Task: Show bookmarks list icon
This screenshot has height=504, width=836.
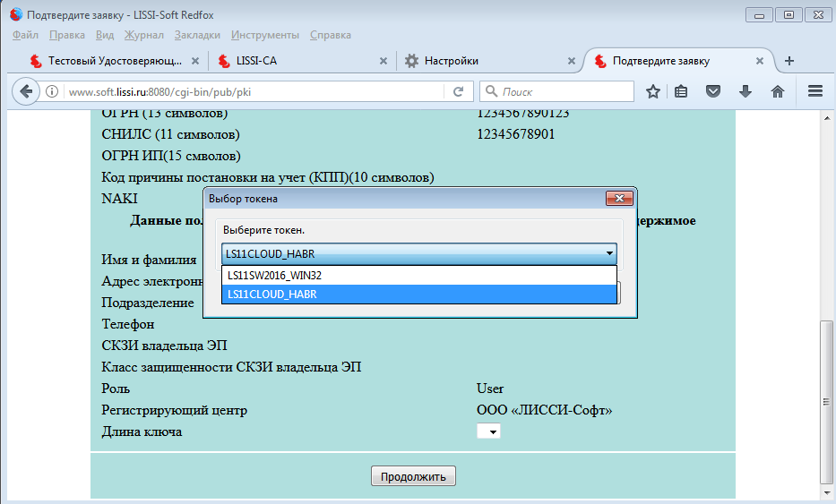Action: click(x=681, y=91)
